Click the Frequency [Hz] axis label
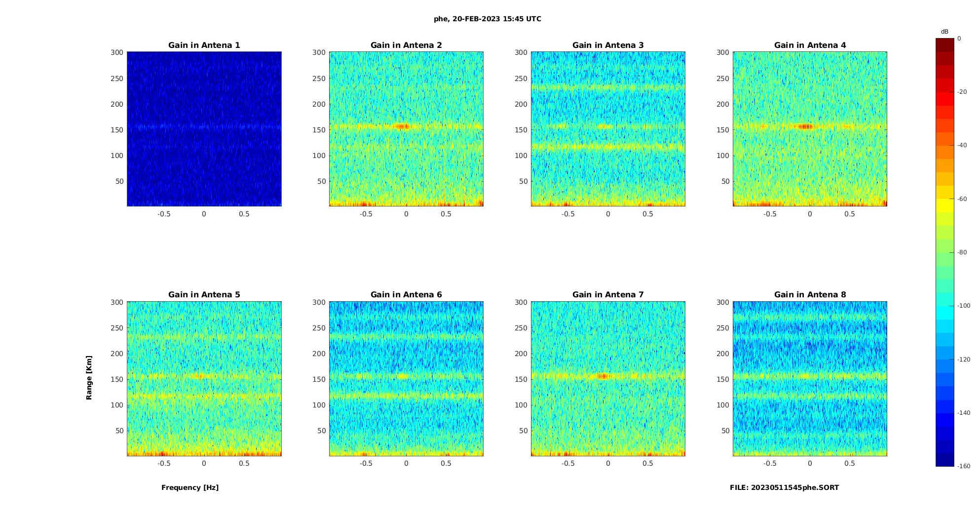 click(x=190, y=487)
